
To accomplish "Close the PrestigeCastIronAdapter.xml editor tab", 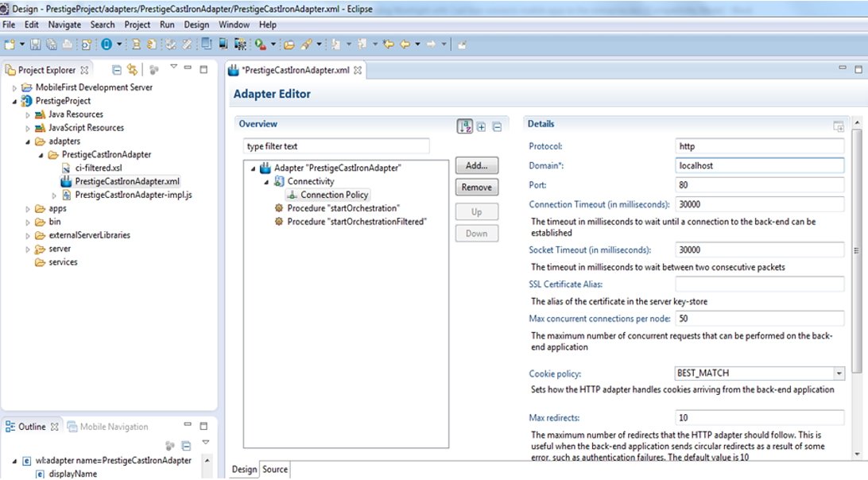I will click(358, 70).
